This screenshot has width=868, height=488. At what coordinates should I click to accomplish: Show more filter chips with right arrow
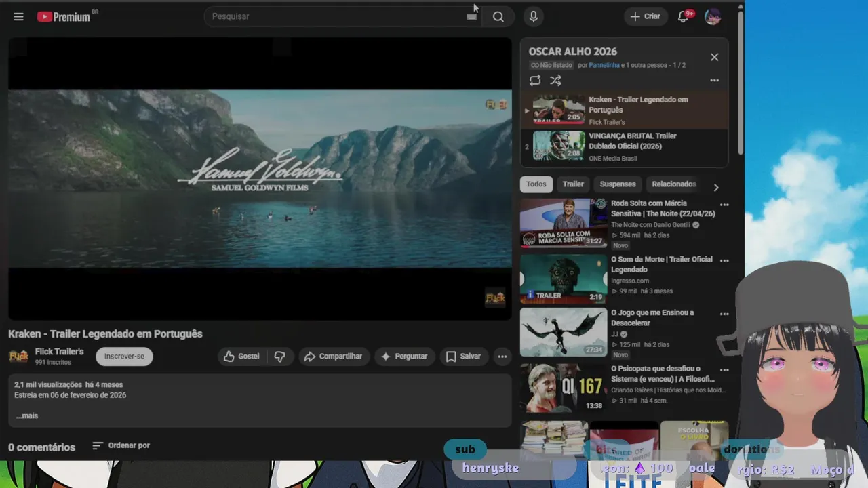pos(715,187)
